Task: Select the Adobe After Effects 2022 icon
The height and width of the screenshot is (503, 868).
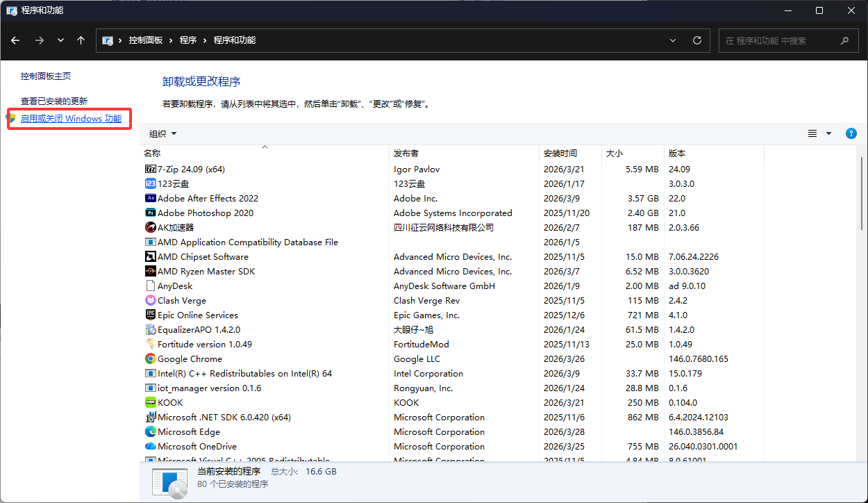Action: pos(150,198)
